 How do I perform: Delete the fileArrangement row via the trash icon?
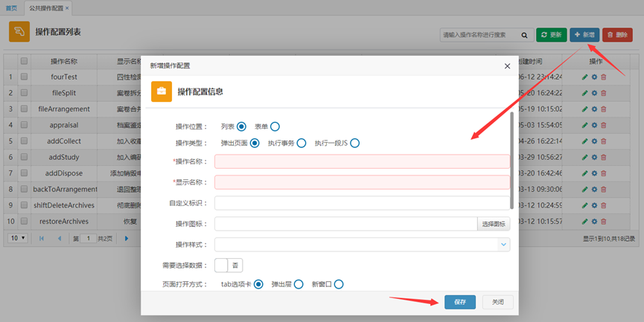(x=604, y=109)
